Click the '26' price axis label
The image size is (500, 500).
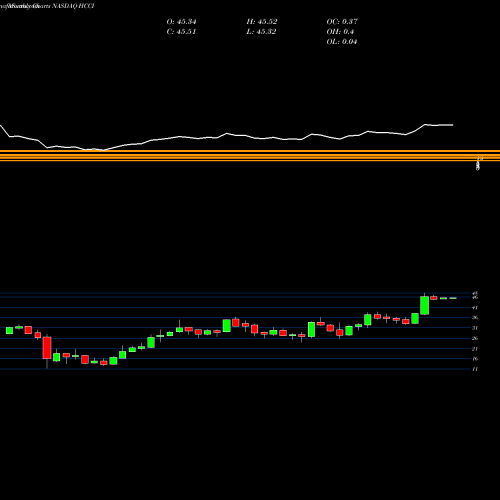[475, 338]
